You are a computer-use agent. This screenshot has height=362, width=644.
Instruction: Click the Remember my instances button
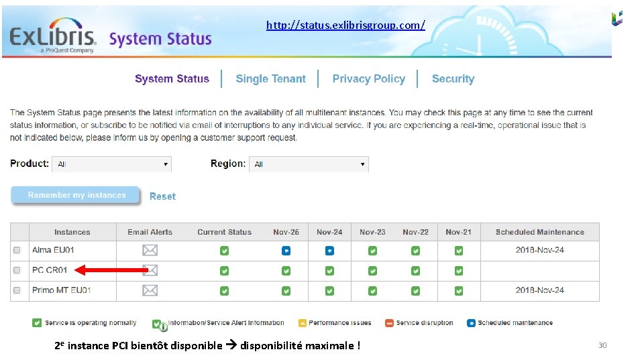click(x=76, y=195)
